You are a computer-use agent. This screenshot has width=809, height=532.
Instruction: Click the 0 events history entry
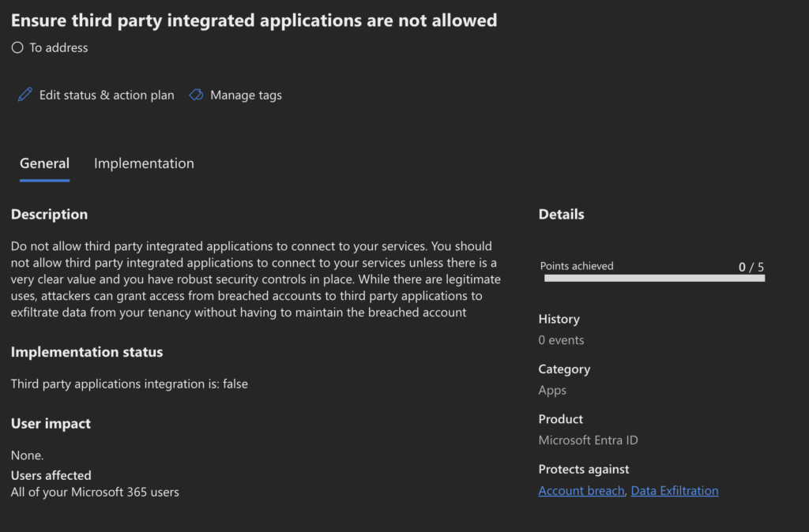[561, 340]
